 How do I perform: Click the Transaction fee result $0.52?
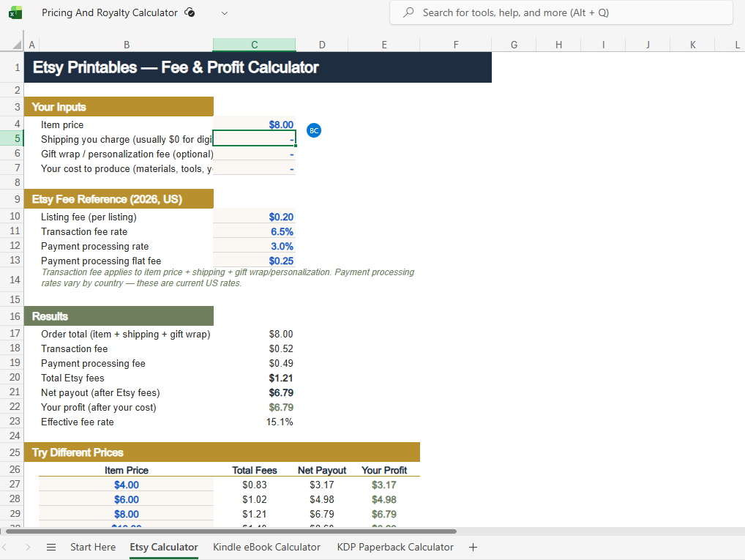(281, 348)
